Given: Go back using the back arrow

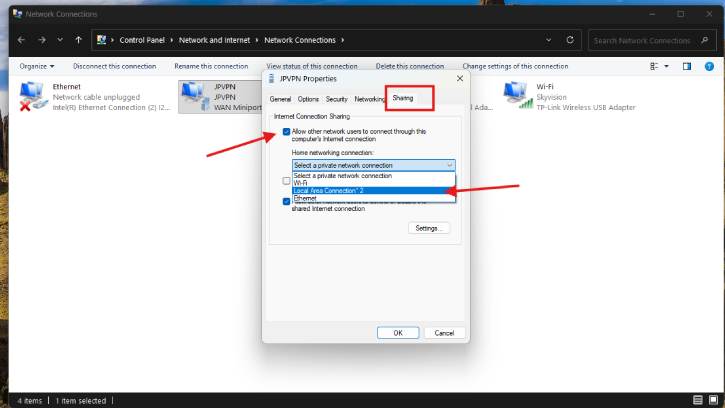Looking at the screenshot, I should click(x=21, y=40).
